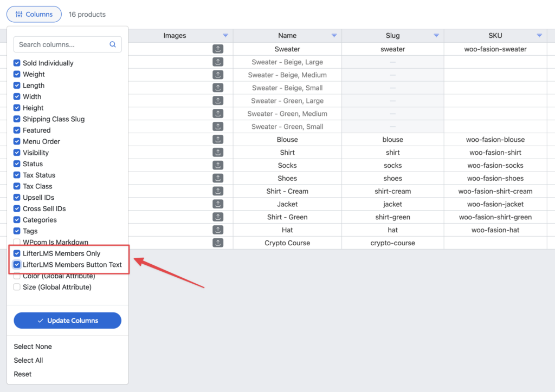Click upload icon in Sweater - Beige, Small row
The width and height of the screenshot is (555, 392).
pyautogui.click(x=218, y=88)
